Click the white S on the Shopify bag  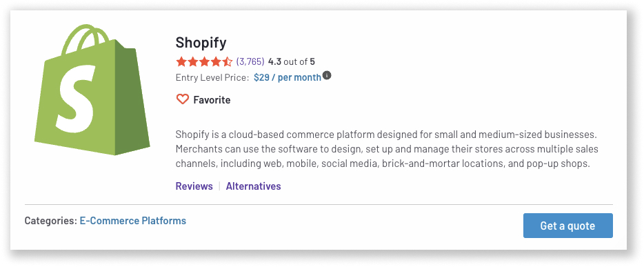coord(77,99)
